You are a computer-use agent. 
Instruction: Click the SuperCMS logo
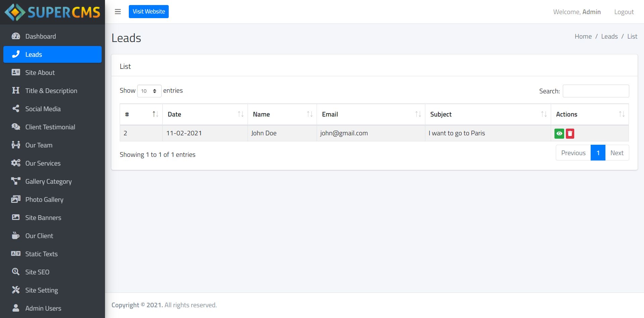point(52,12)
